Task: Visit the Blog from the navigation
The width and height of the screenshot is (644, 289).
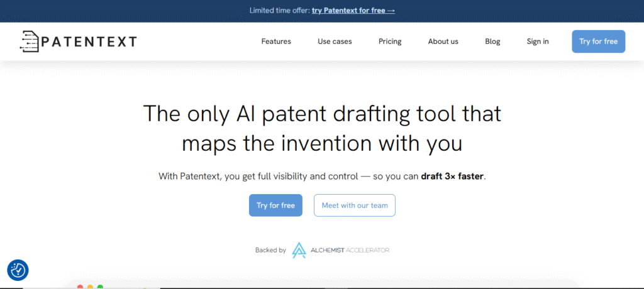Action: pyautogui.click(x=492, y=41)
